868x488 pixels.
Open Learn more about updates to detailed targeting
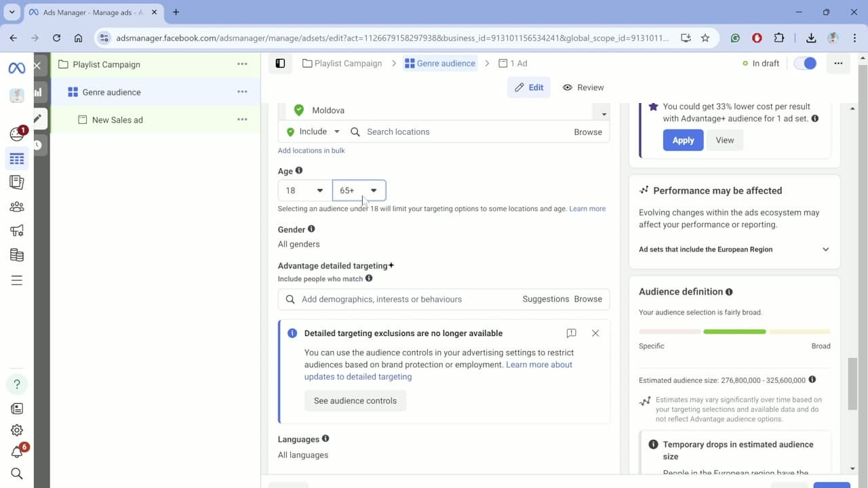coord(438,371)
